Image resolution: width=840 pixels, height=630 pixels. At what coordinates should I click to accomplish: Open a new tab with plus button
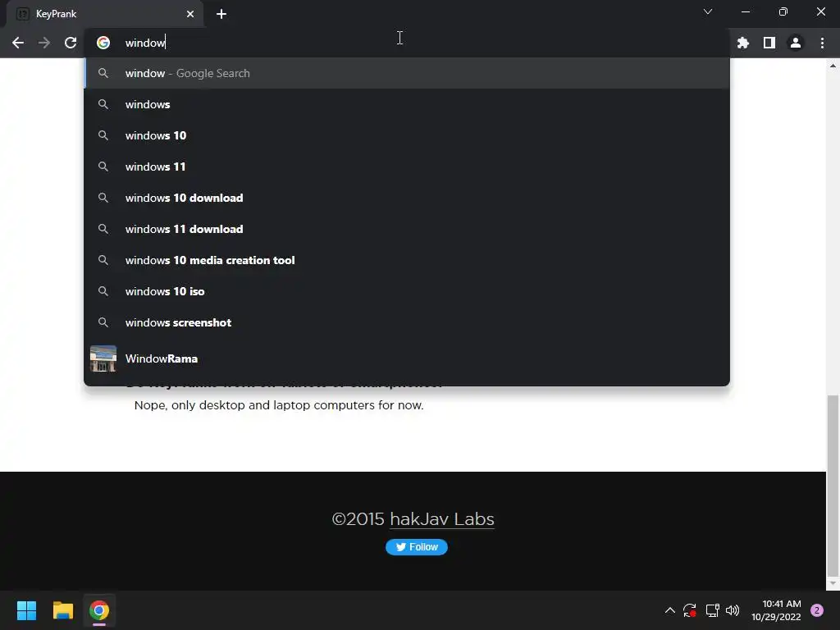[221, 14]
